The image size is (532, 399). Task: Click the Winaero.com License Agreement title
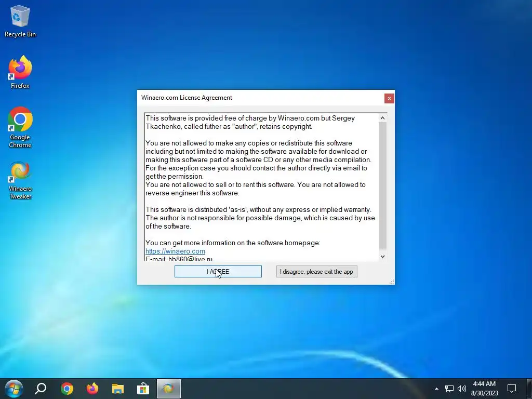187,98
